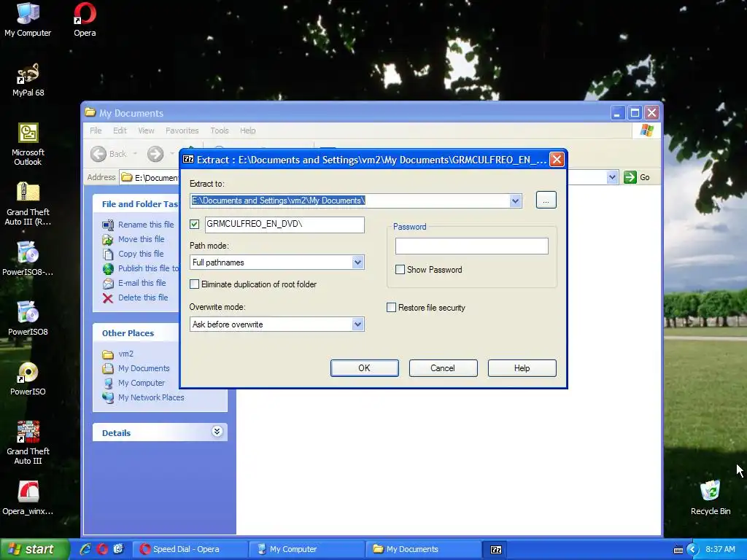
Task: Click the keyboard tray icon
Action: point(678,550)
